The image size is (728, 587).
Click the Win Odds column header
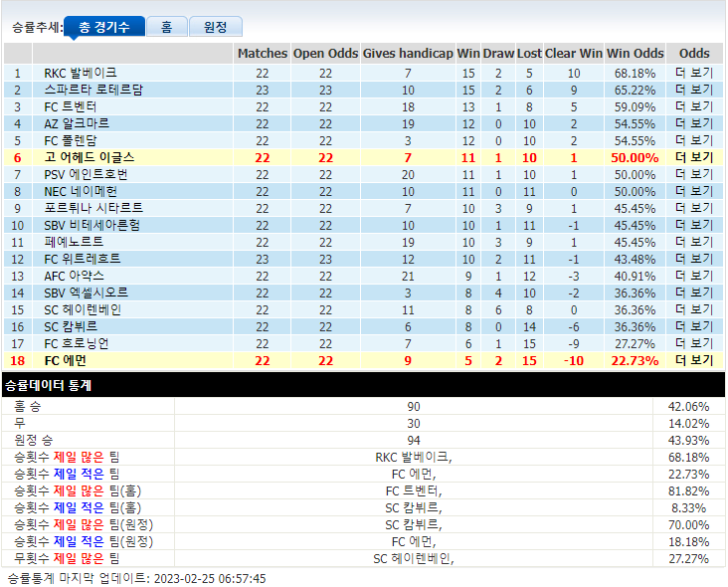pyautogui.click(x=636, y=54)
